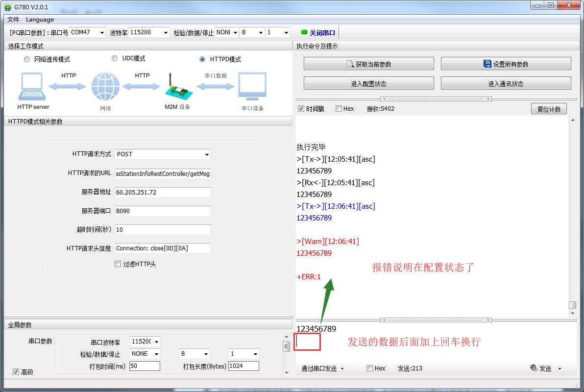This screenshot has width=584, height=392.
Task: Open the 波特率 115200 dropdown
Action: pos(165,33)
